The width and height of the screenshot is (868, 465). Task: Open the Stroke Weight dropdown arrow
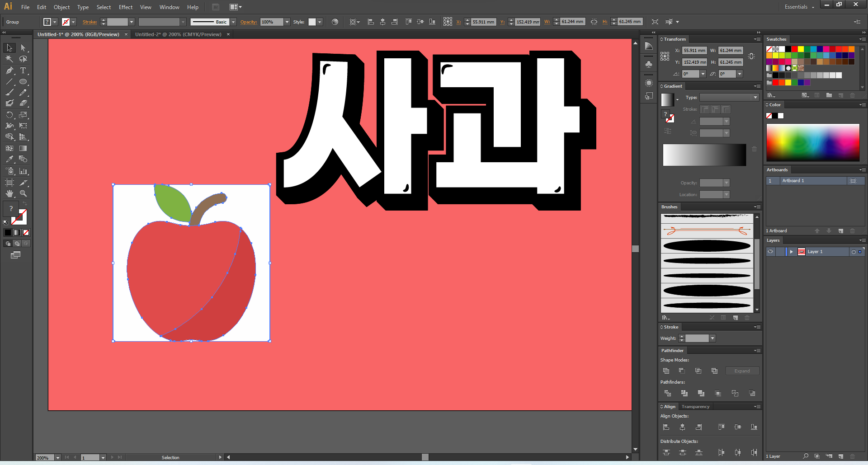point(712,338)
